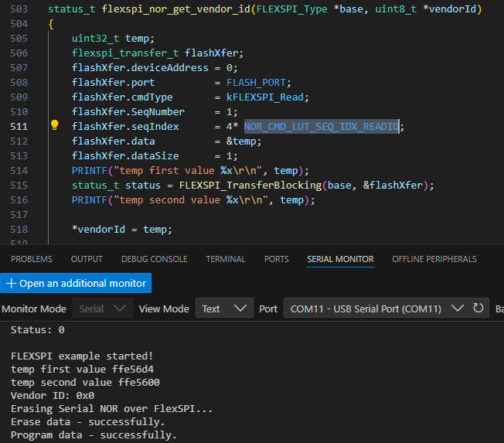Click *vendorId = temp on line 518
Screen dimensions: 504x443
pos(122,230)
